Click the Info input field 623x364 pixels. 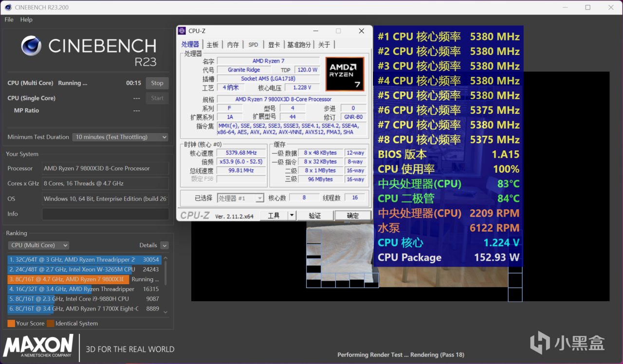(106, 214)
